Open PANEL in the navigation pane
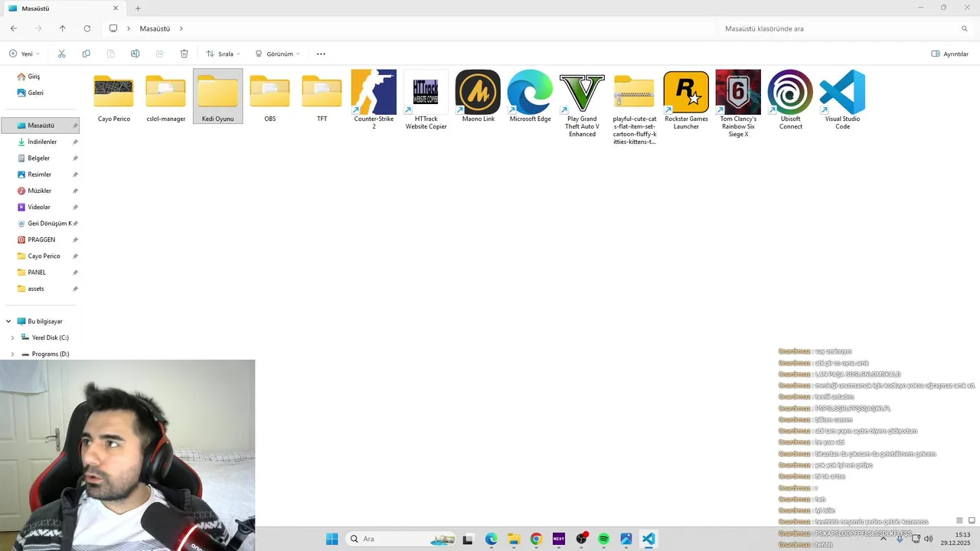 coord(37,272)
